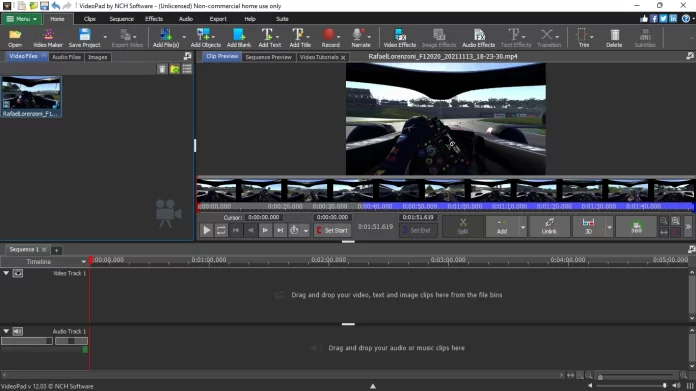Click the Unlink audio from video button
This screenshot has width=696, height=391.
549,226
